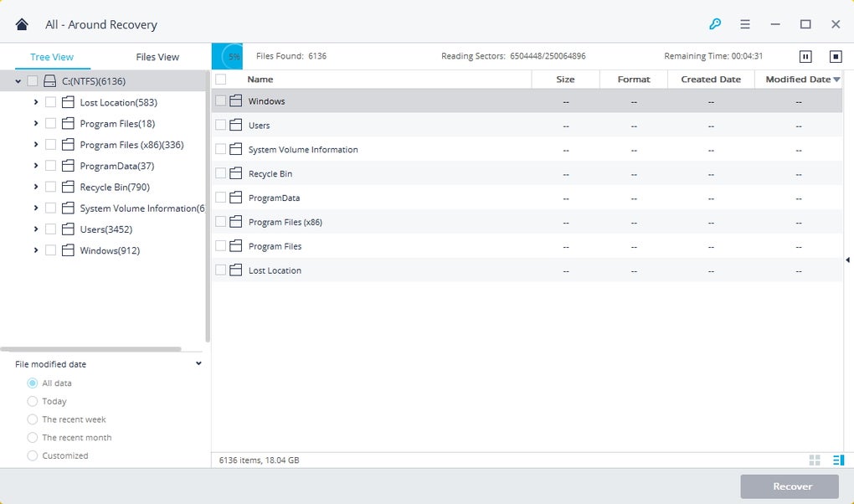The height and width of the screenshot is (504, 854).
Task: Open the hamburger menu
Action: coord(744,24)
